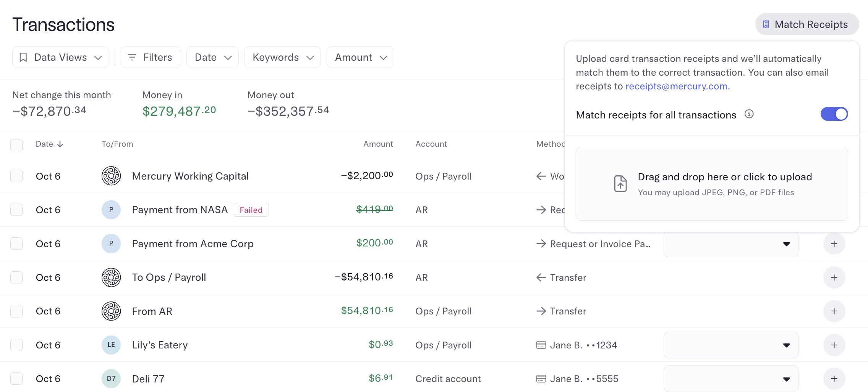Click the Mercury Working Capital logo icon
The image size is (868, 392).
tap(111, 176)
